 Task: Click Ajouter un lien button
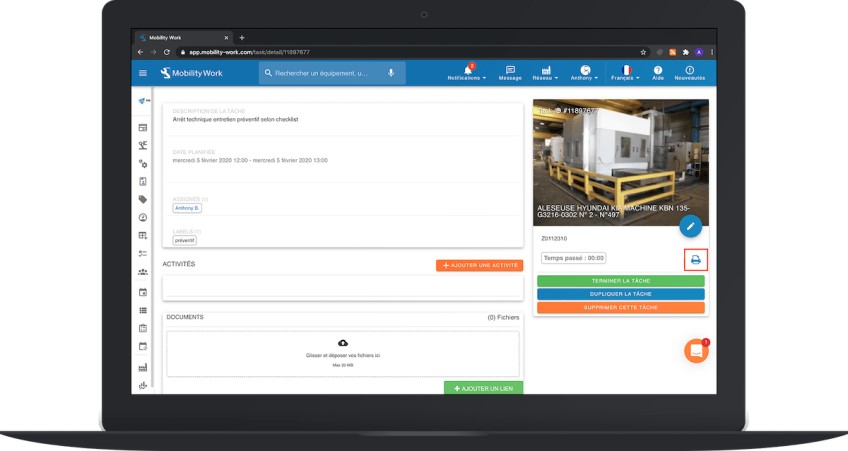tap(483, 388)
